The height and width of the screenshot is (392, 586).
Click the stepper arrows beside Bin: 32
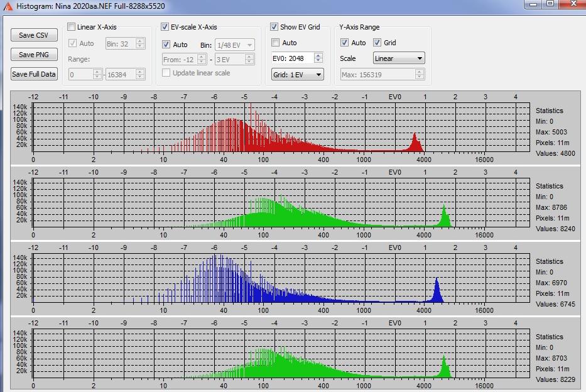click(140, 44)
